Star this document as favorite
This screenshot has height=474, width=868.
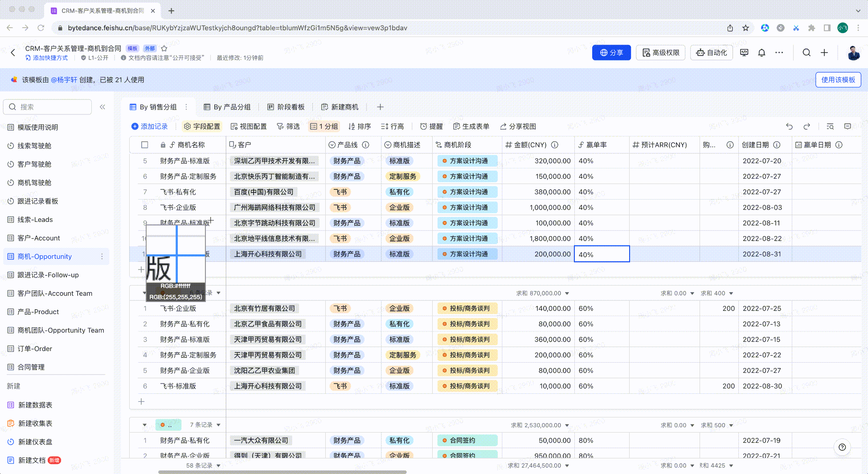[x=164, y=49]
